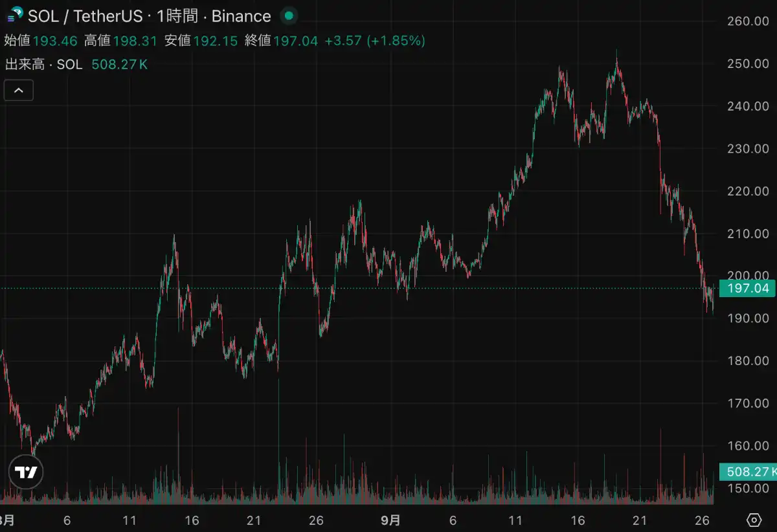
Task: Click the 170.00 price axis label
Action: point(748,403)
